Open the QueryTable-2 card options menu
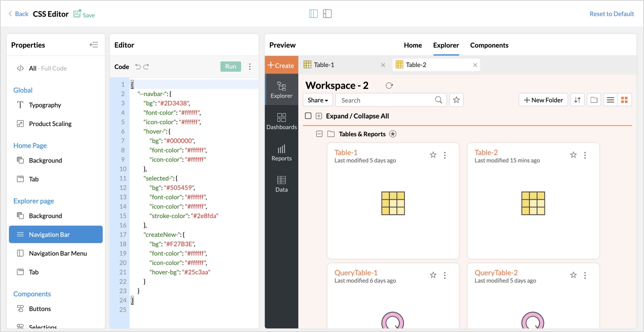 click(x=585, y=275)
